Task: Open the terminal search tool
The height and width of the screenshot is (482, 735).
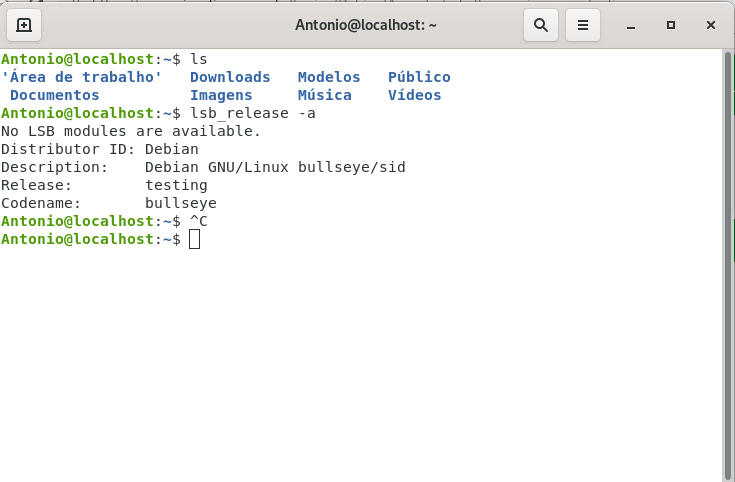Action: (541, 25)
